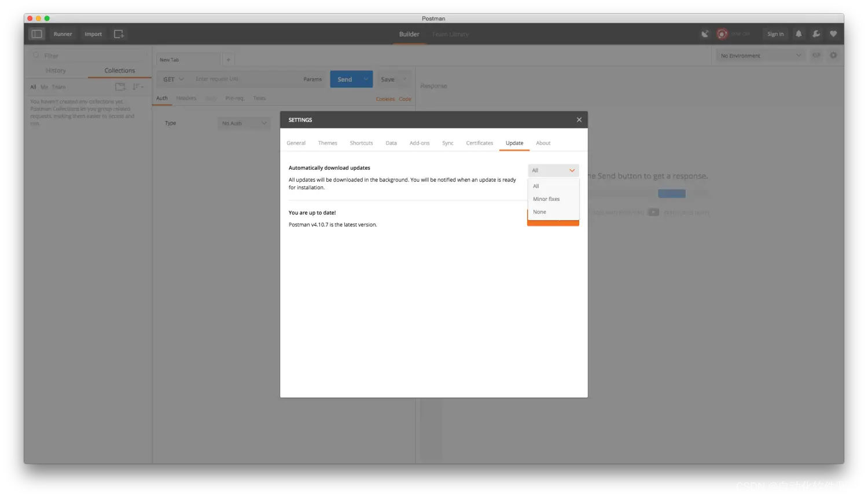
Task: Open notifications bell icon
Action: pyautogui.click(x=799, y=34)
